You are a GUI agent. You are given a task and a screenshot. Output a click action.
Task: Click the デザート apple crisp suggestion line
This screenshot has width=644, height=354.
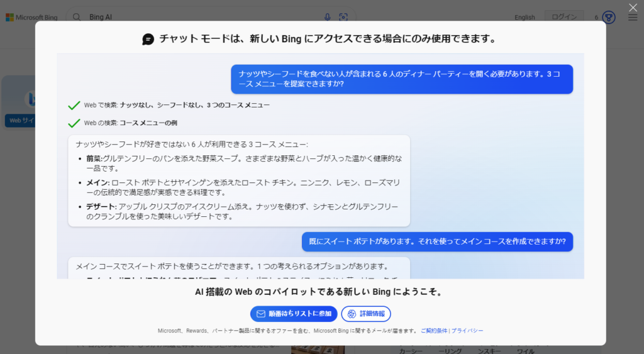coord(242,211)
